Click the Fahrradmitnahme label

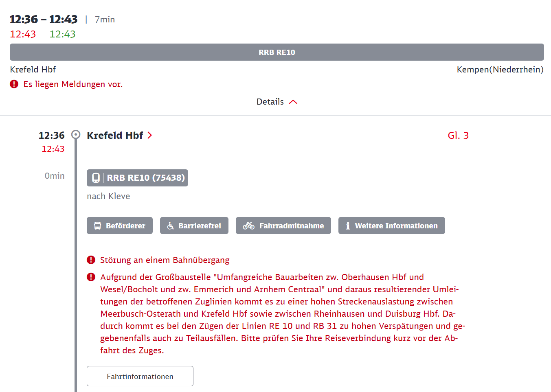292,226
